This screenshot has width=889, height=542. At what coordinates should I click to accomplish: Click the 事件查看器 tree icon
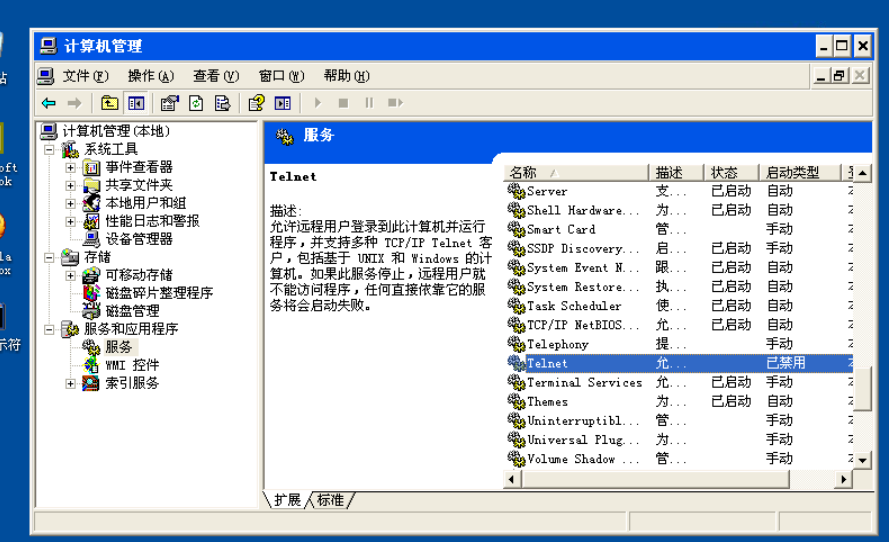(x=91, y=167)
